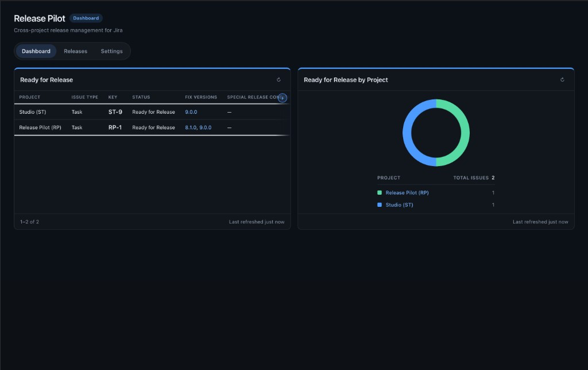Open Release Pilot (RP) legend link
The image size is (588, 370).
tap(407, 192)
